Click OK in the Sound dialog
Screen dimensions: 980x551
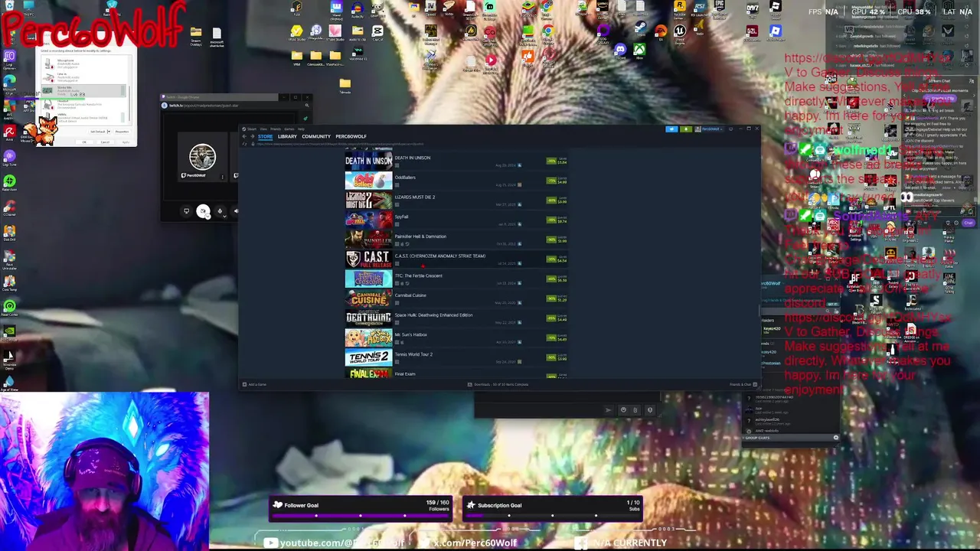(84, 142)
